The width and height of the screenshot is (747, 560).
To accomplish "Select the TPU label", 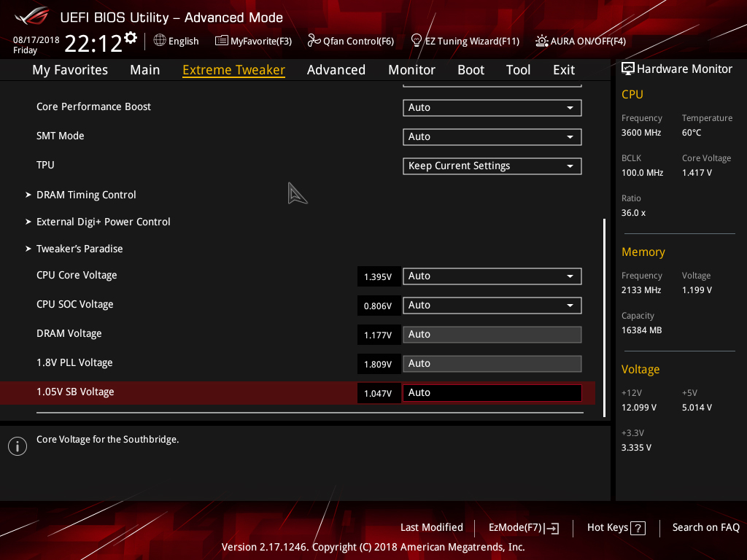I will coord(45,165).
